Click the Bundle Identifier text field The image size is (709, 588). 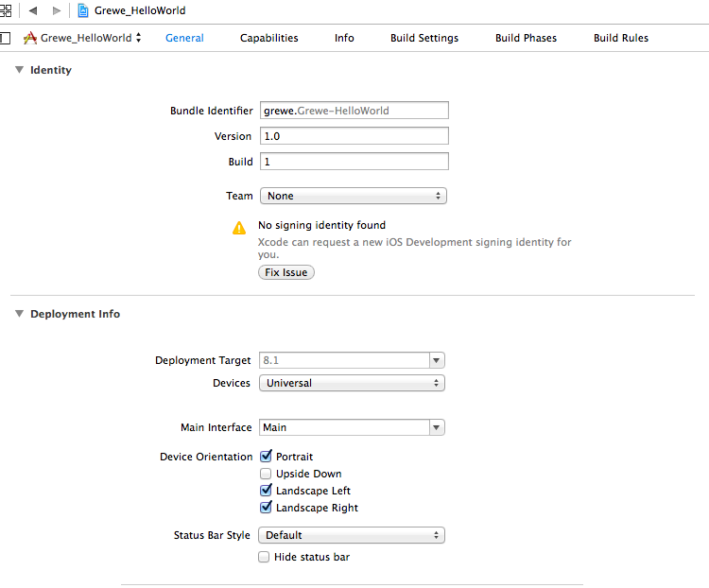[354, 111]
